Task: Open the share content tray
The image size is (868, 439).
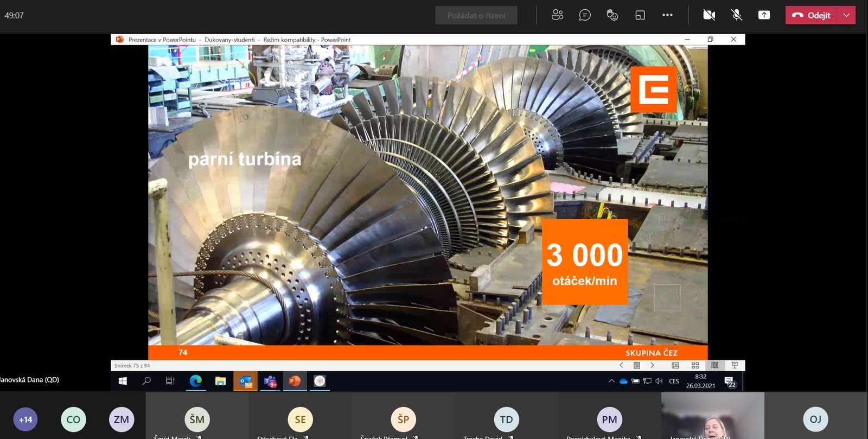Action: click(x=764, y=15)
